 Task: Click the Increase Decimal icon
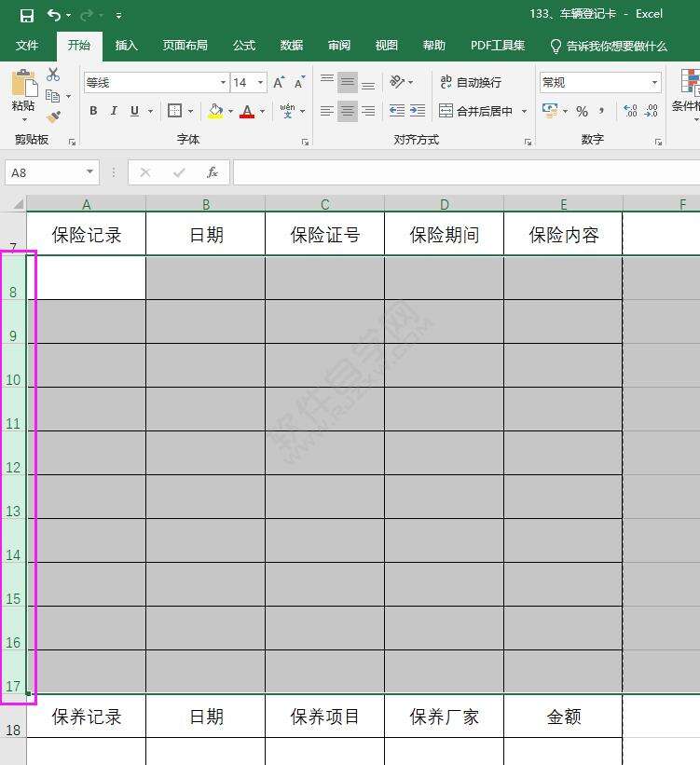[631, 111]
